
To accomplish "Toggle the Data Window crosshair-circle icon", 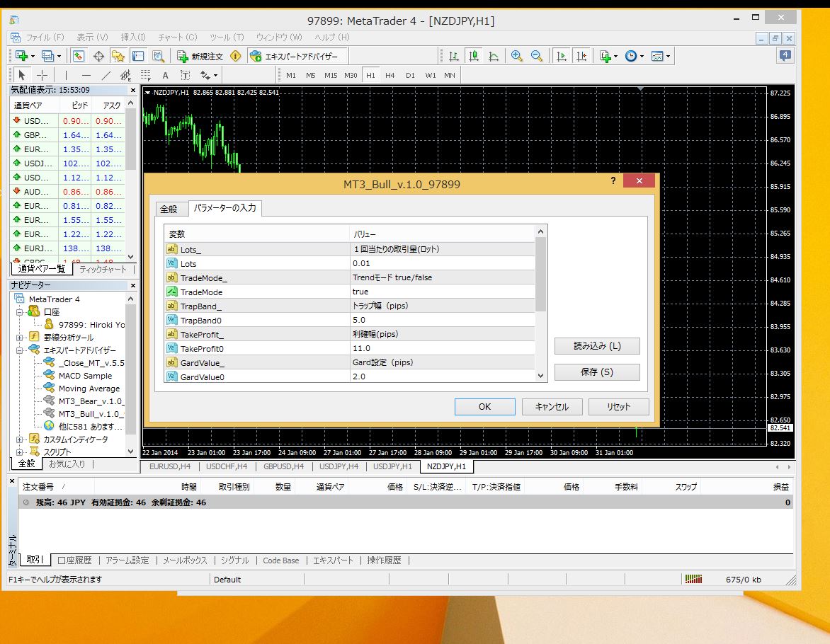I will (98, 56).
